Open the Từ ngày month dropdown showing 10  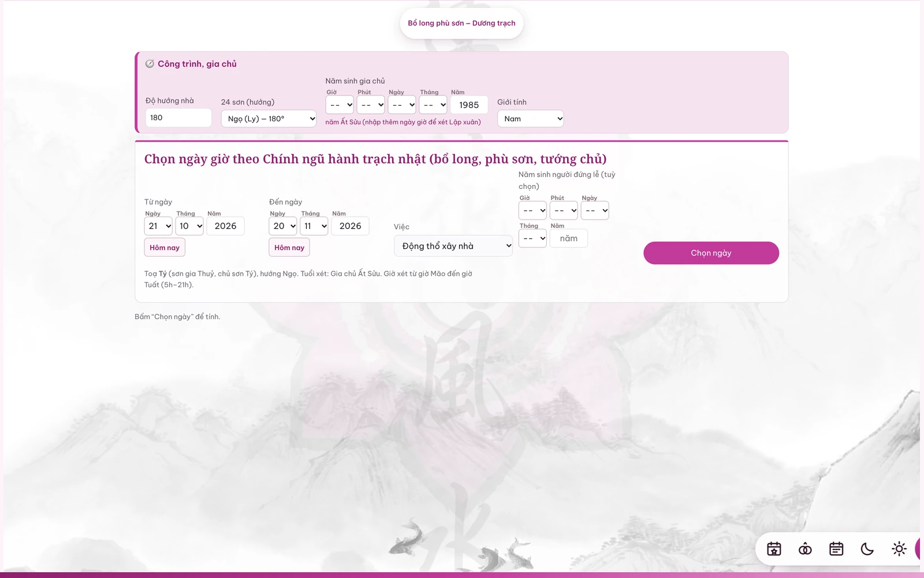(x=189, y=226)
